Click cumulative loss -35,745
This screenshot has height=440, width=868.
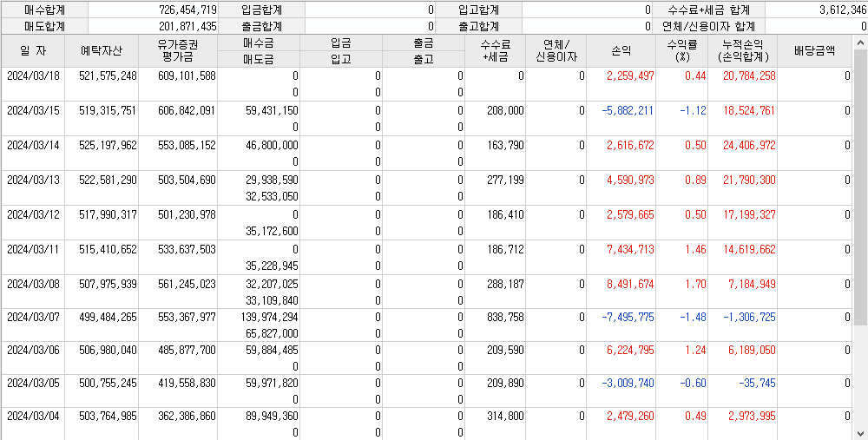point(757,383)
